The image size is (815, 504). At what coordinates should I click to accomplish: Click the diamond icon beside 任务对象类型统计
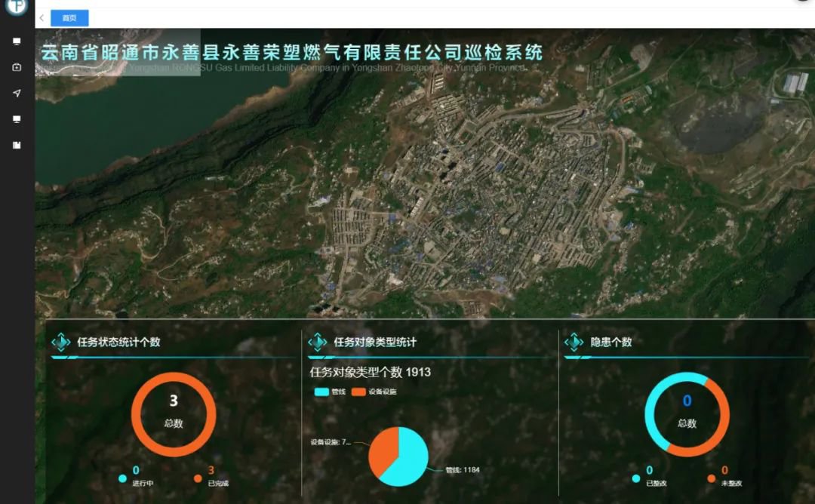(x=318, y=343)
